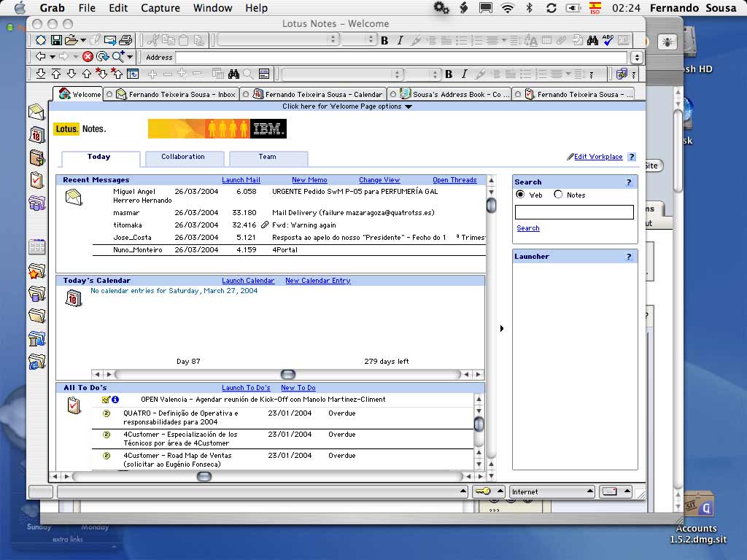
Task: Click the Search link under search box
Action: (528, 228)
